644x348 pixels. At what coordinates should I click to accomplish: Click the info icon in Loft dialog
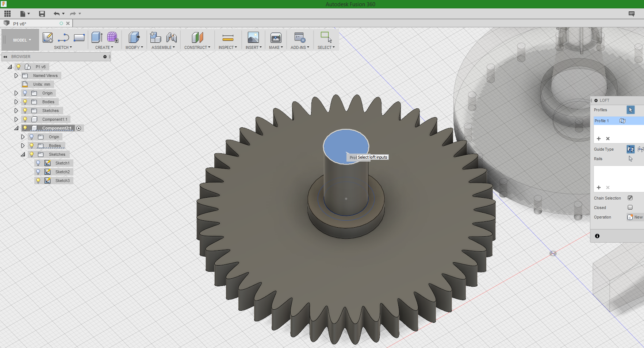pos(597,236)
